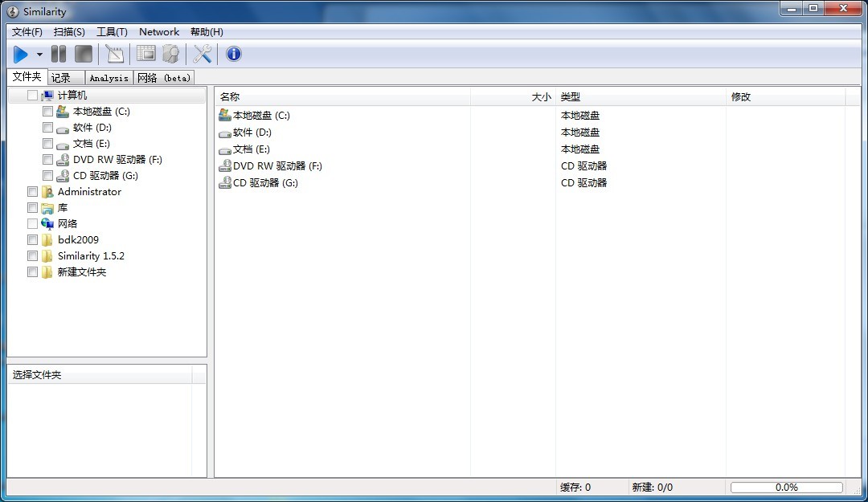Screen dimensions: 868x502
Task: Switch to the Analysis tab
Action: 108,78
